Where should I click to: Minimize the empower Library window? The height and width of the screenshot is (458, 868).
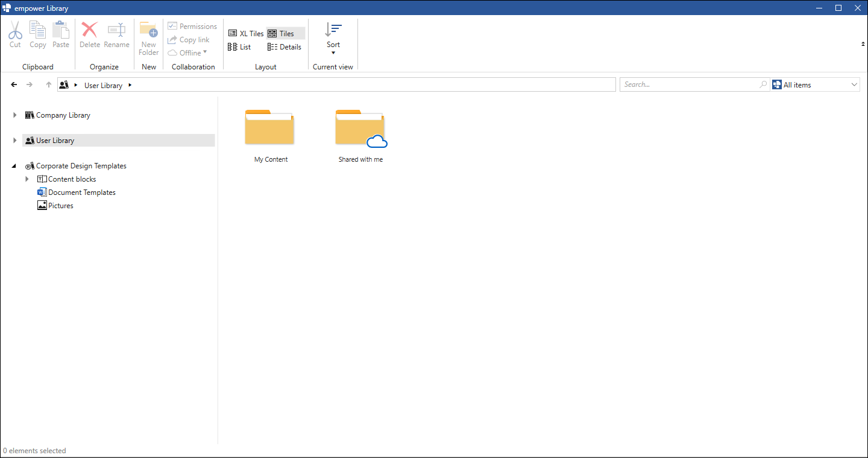tap(819, 8)
